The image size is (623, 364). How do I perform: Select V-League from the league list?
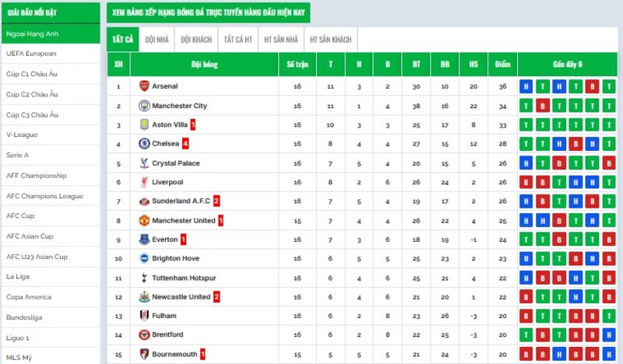tap(19, 135)
